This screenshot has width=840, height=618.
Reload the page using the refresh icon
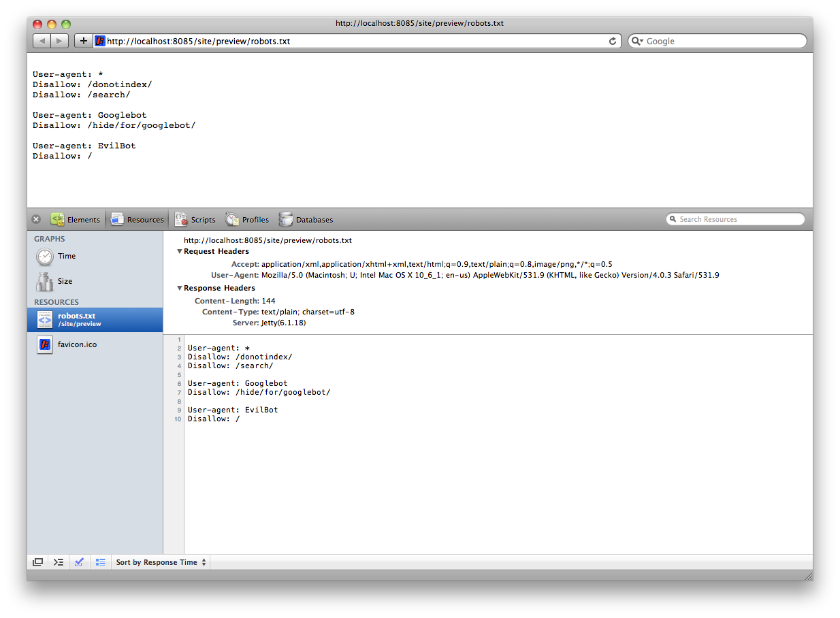pos(613,41)
